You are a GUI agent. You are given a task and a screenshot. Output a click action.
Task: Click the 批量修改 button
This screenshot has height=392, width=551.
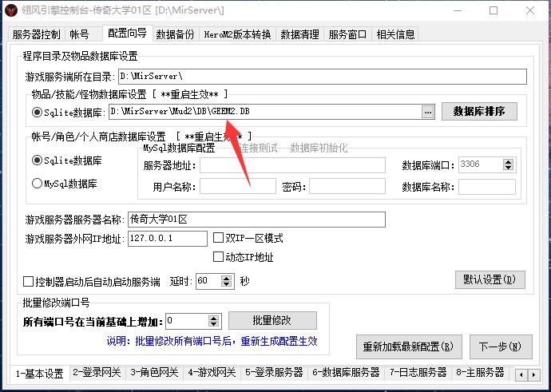272,320
